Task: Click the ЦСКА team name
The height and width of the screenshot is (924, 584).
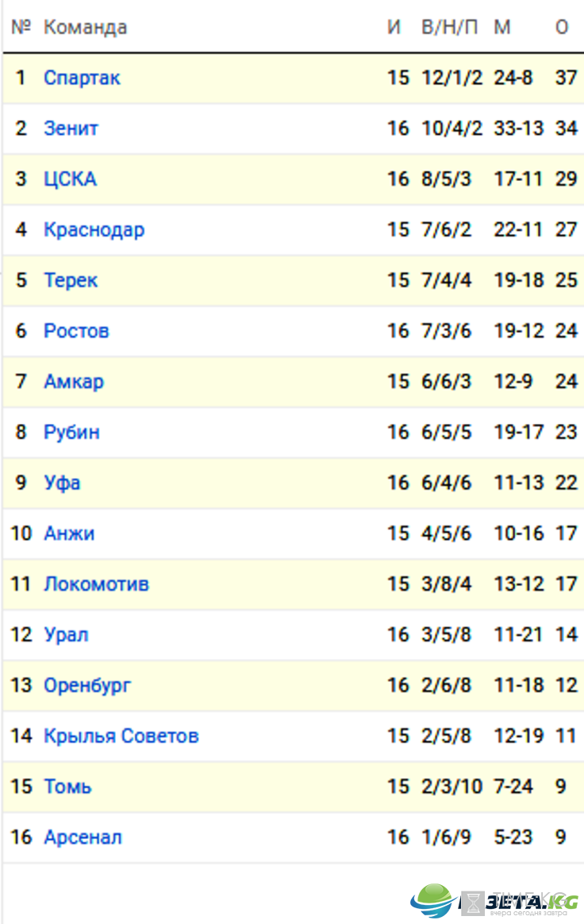Action: pos(70,179)
